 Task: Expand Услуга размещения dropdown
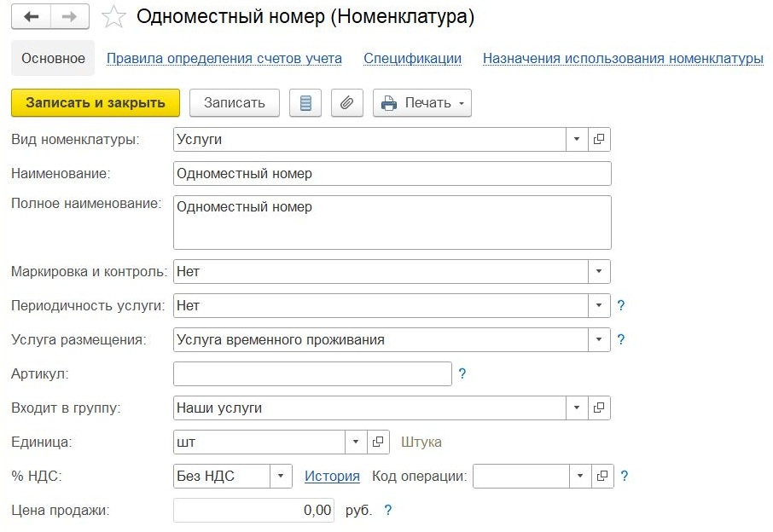tap(599, 339)
